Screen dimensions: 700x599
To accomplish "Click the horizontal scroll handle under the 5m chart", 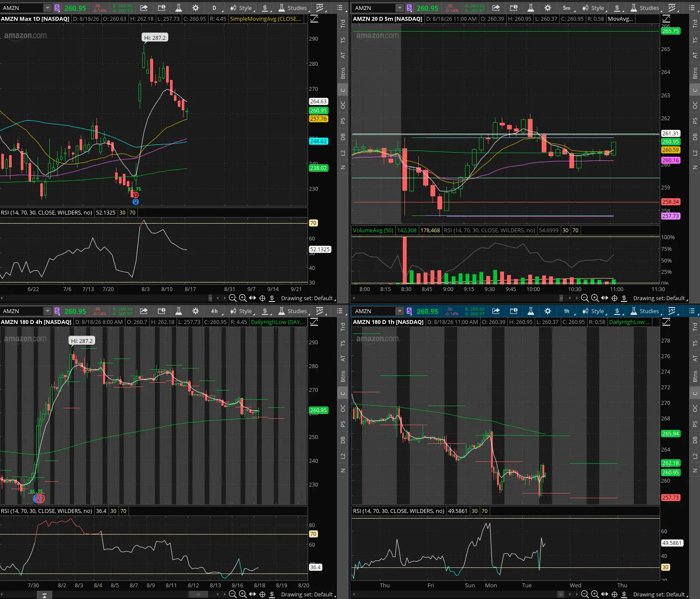I will pos(562,298).
